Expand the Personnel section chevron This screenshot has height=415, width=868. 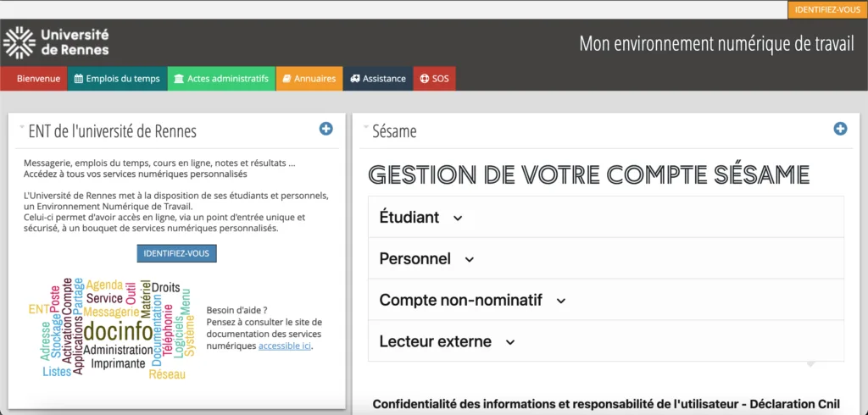pyautogui.click(x=470, y=259)
